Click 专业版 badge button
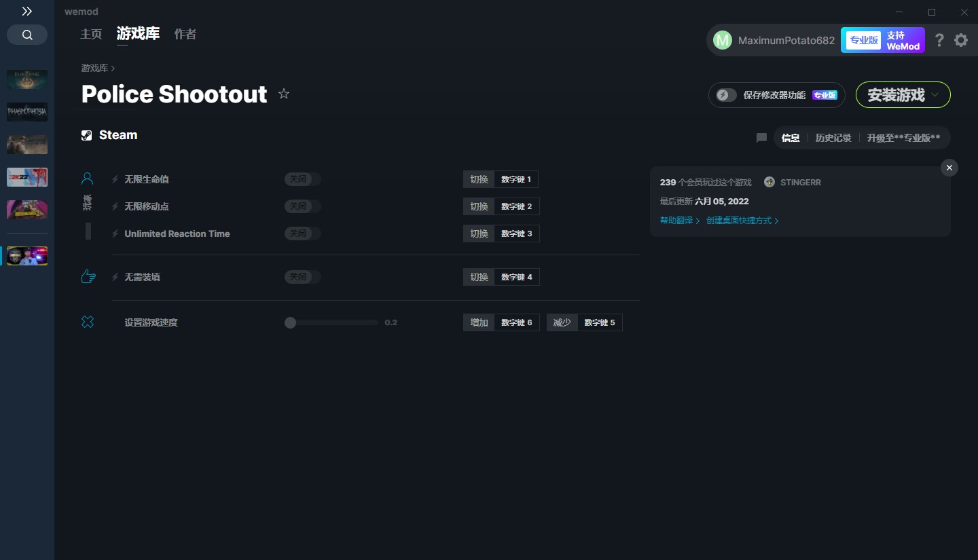Viewport: 978px width, 560px height. [x=863, y=40]
